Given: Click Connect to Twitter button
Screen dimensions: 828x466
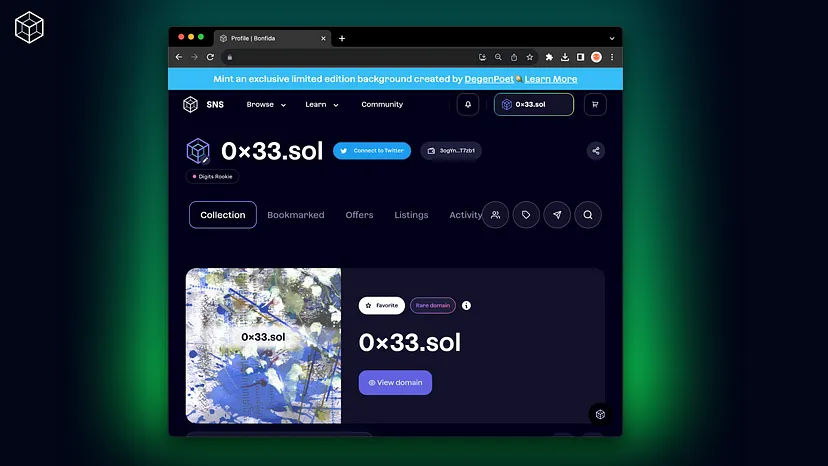Looking at the screenshot, I should click(372, 151).
